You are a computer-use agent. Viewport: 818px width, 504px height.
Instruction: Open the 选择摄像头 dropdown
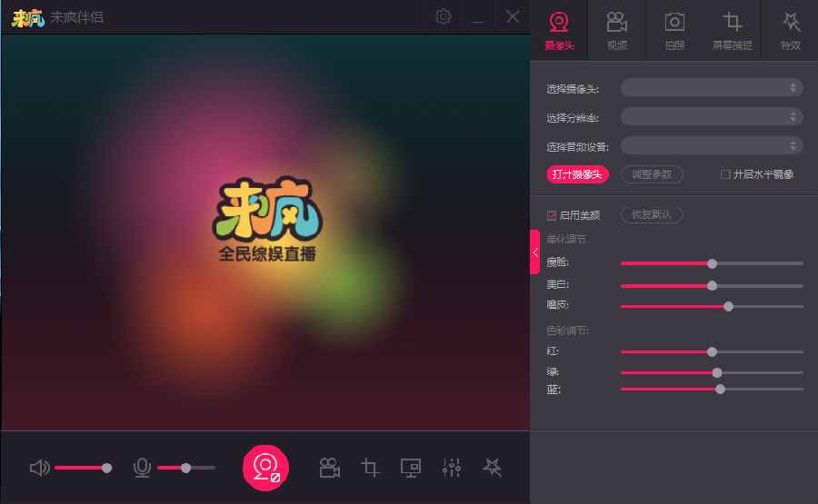pos(711,87)
